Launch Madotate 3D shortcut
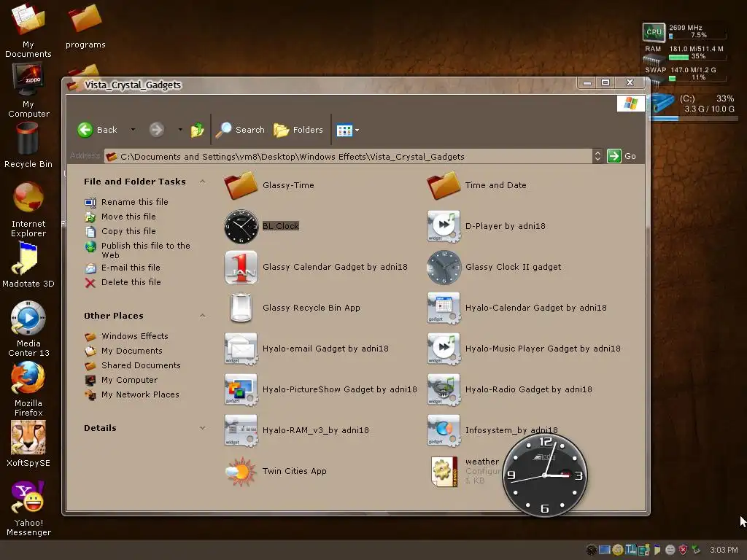747x560 pixels. pos(28,265)
